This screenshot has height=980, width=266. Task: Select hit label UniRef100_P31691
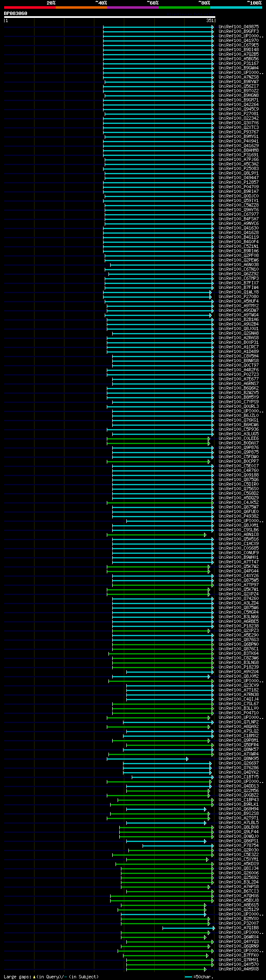click(239, 155)
